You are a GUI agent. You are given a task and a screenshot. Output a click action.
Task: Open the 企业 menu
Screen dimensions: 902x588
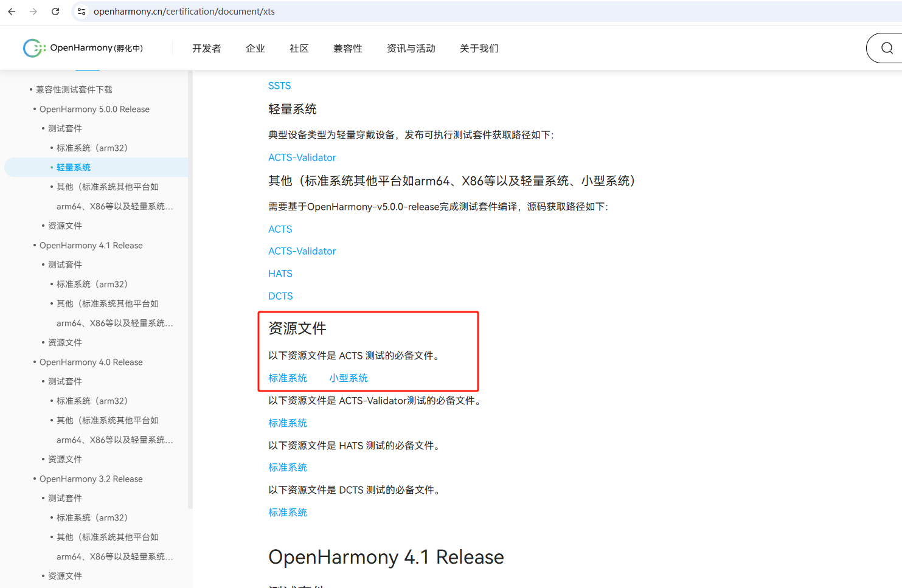[255, 49]
